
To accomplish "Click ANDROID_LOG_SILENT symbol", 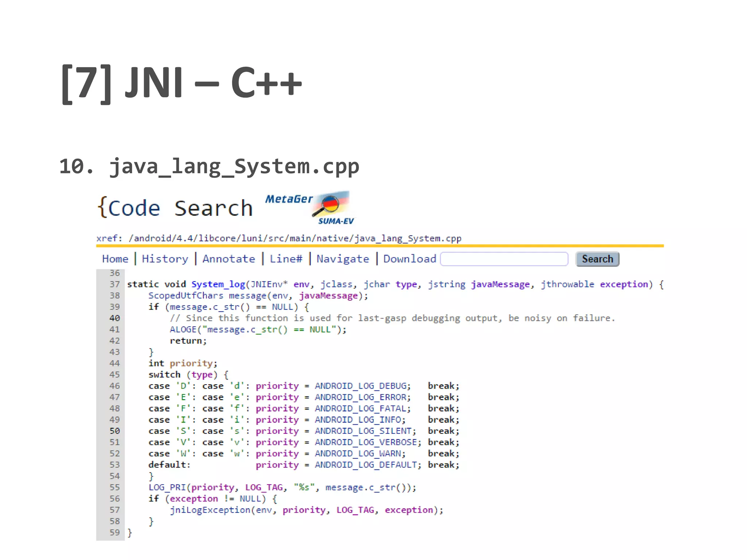I will [364, 431].
